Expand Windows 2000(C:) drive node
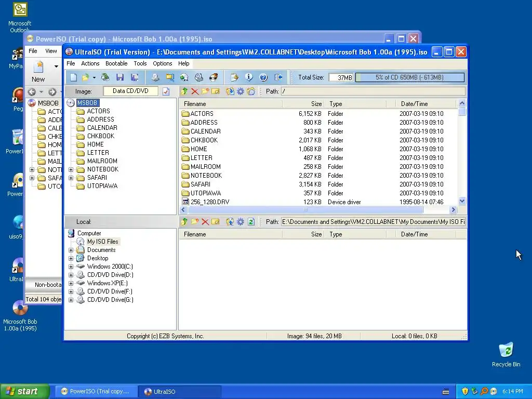The image size is (532, 399). click(x=71, y=267)
